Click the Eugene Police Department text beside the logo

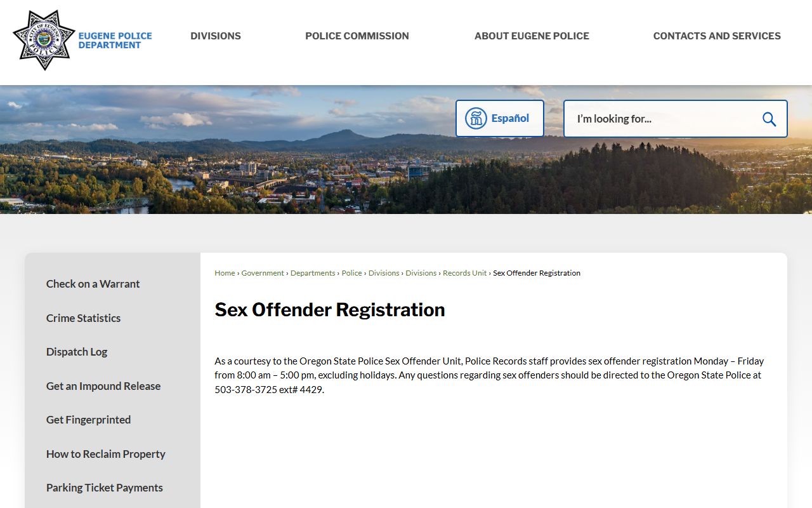115,41
